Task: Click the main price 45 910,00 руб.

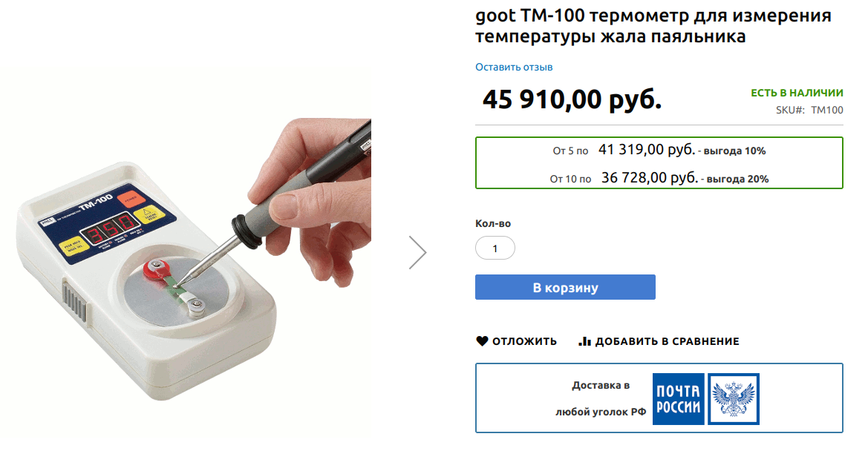Action: click(x=572, y=99)
